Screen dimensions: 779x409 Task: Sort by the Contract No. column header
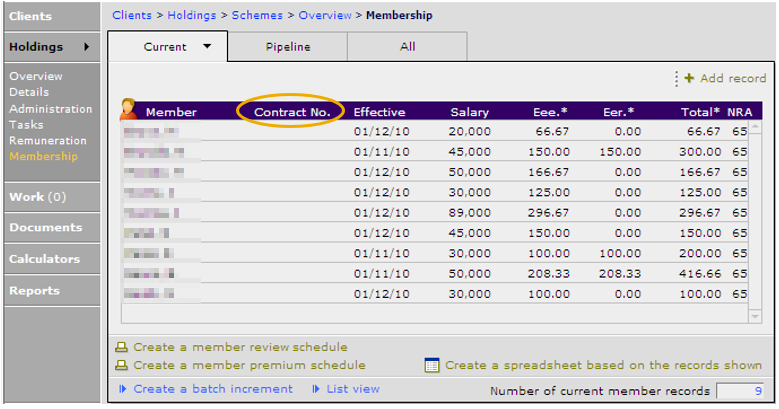pos(292,112)
